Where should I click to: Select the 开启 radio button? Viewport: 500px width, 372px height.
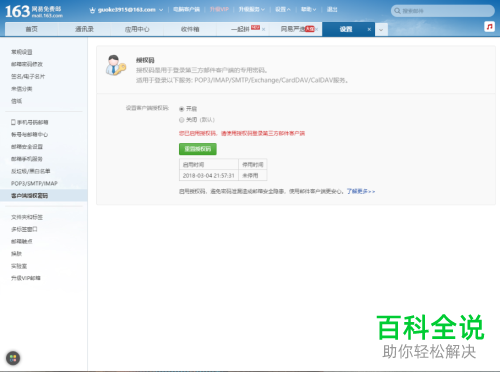pos(182,109)
